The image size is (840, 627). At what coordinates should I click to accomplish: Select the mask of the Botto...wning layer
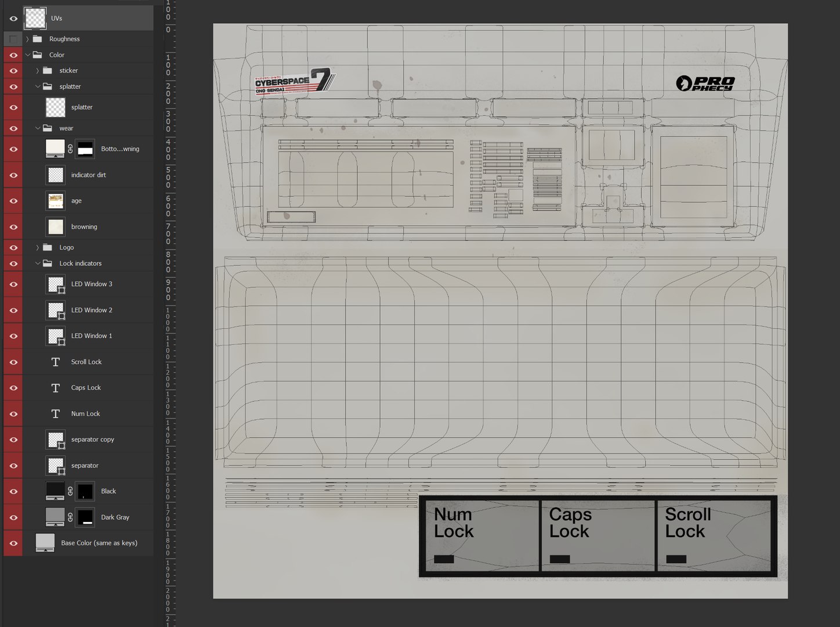(x=85, y=149)
